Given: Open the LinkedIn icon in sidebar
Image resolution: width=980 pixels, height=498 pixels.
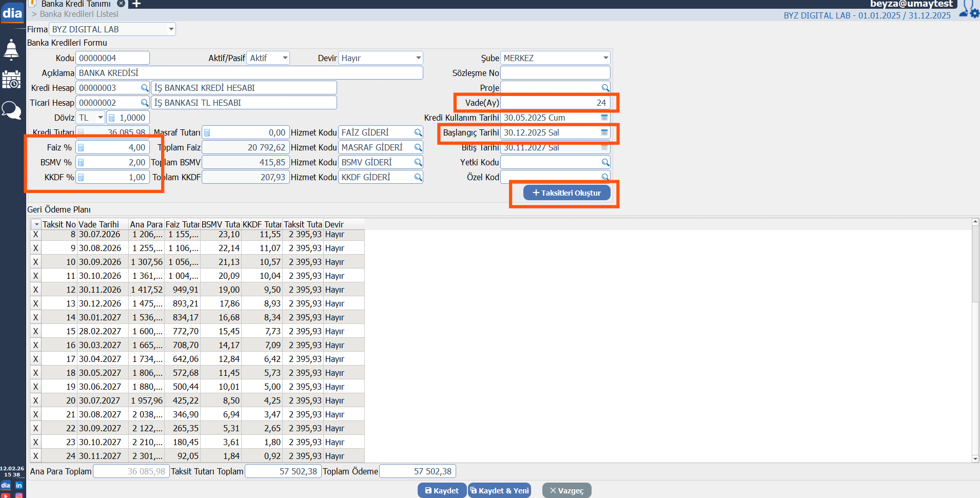Looking at the screenshot, I should coord(19,485).
